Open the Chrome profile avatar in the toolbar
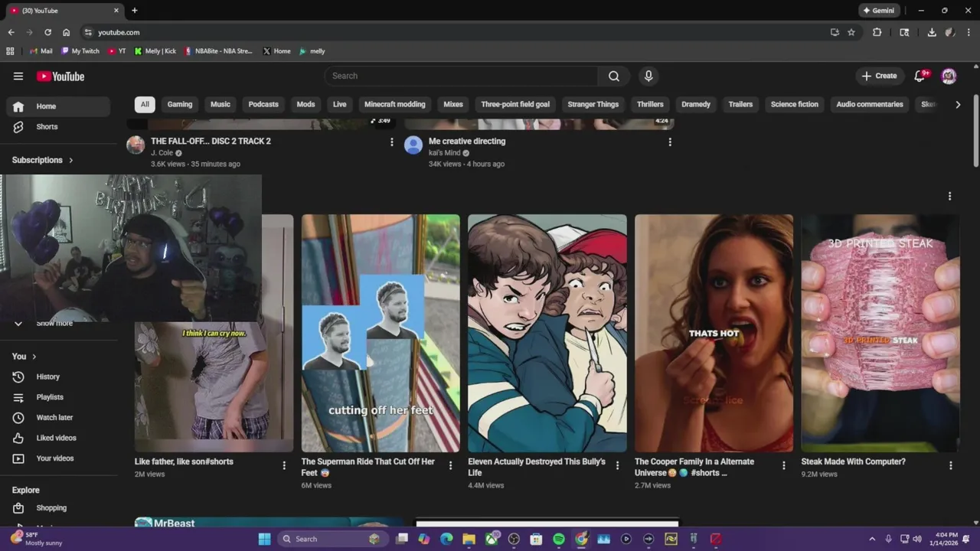The height and width of the screenshot is (551, 980). click(x=949, y=32)
